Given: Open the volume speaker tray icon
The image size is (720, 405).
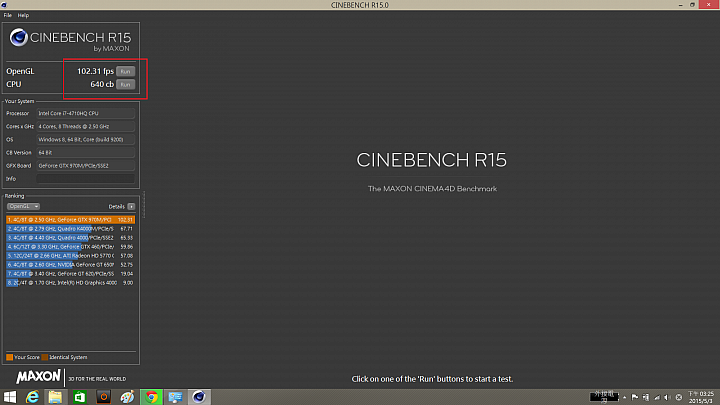Looking at the screenshot, I should coord(667,398).
